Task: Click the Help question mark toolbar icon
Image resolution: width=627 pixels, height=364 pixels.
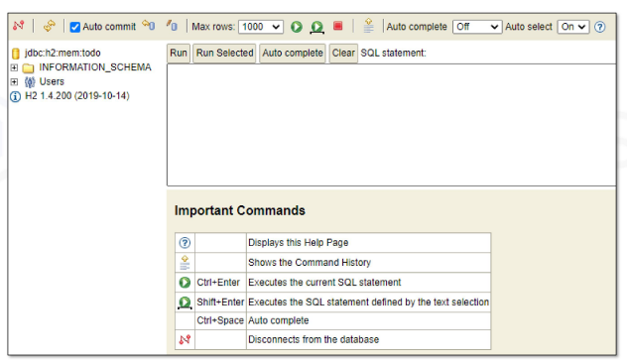Action: (x=599, y=27)
